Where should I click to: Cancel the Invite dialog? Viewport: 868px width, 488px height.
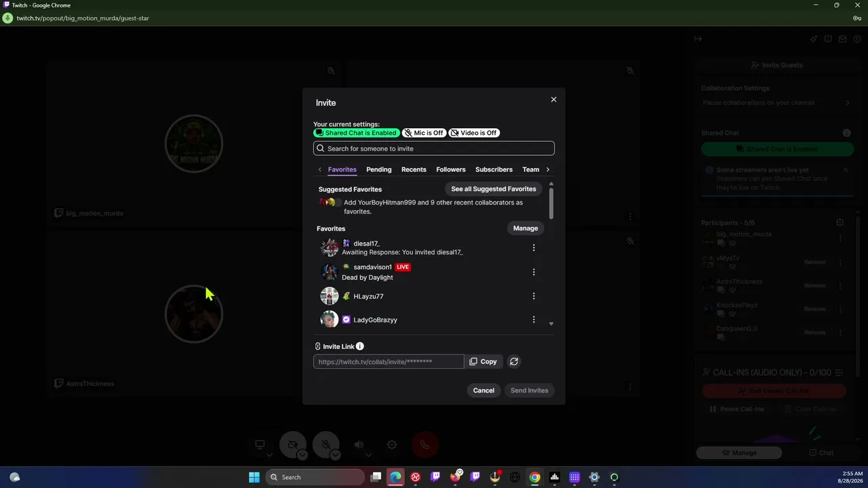tap(484, 390)
